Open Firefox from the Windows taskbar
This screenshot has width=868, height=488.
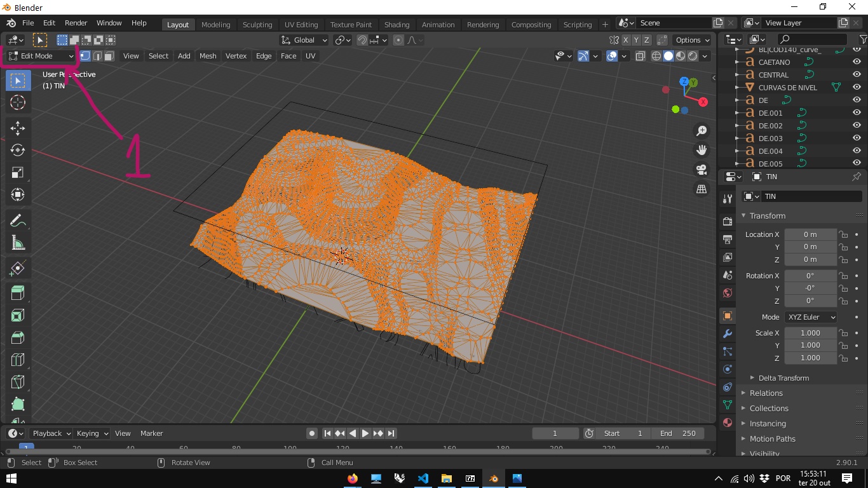(353, 478)
